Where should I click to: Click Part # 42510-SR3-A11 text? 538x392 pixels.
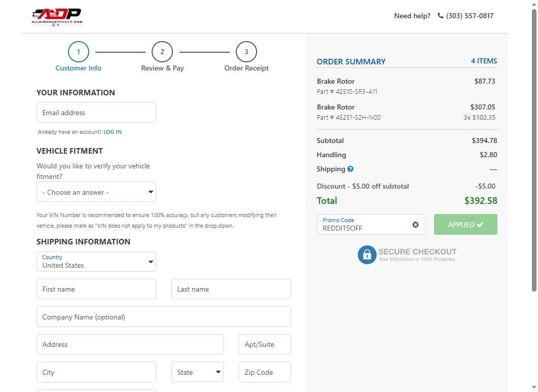[347, 92]
